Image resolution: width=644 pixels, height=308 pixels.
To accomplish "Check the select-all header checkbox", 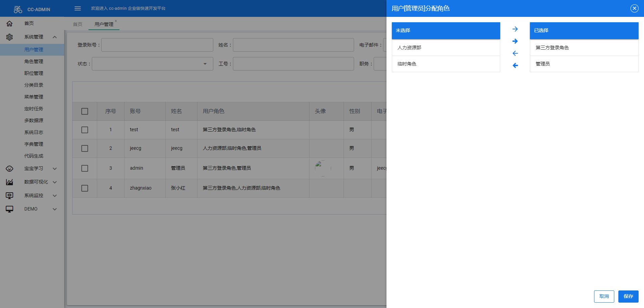I will click(85, 111).
